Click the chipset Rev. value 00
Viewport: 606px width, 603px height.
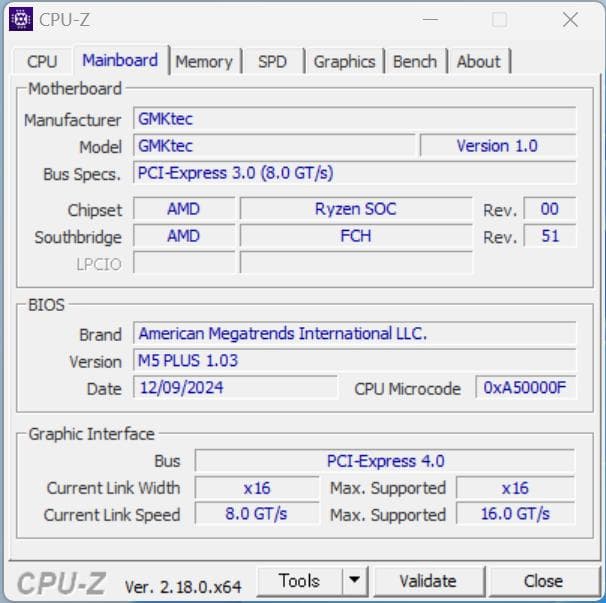click(x=550, y=209)
